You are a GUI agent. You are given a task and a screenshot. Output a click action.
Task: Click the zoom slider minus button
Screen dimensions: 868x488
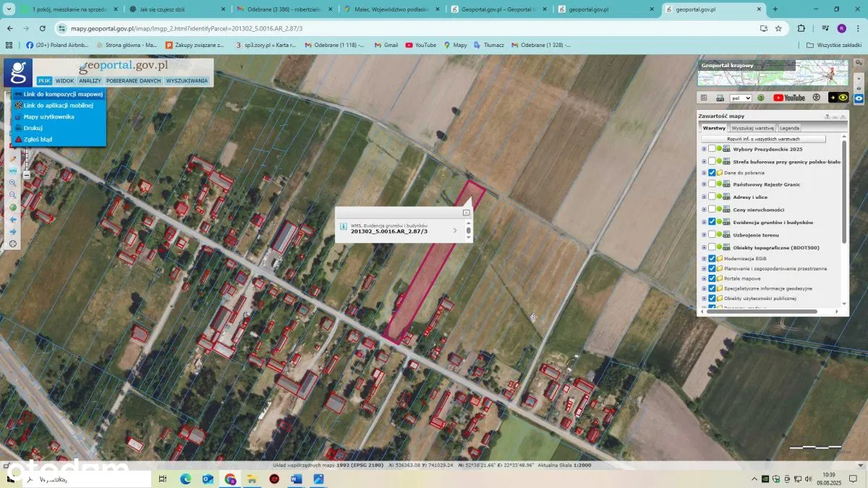click(27, 175)
